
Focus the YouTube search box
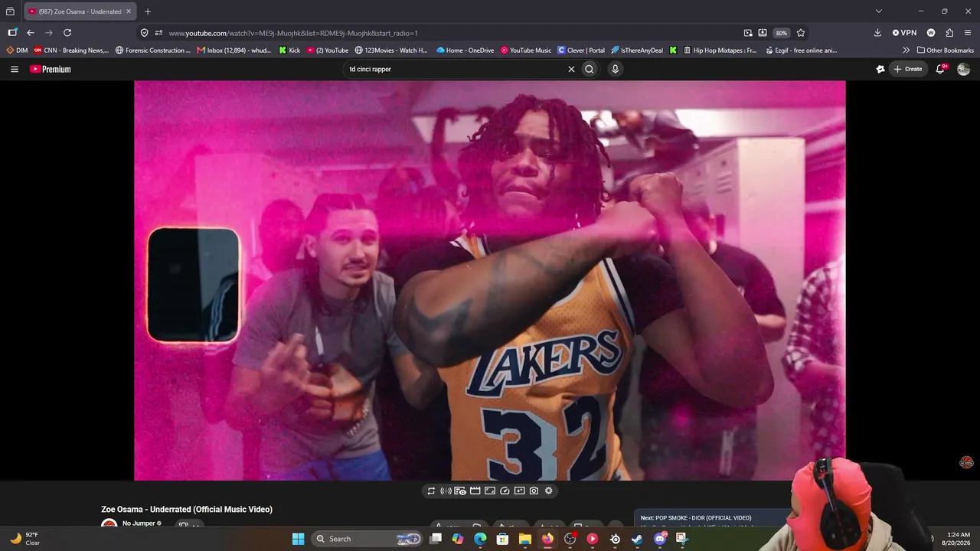point(456,69)
